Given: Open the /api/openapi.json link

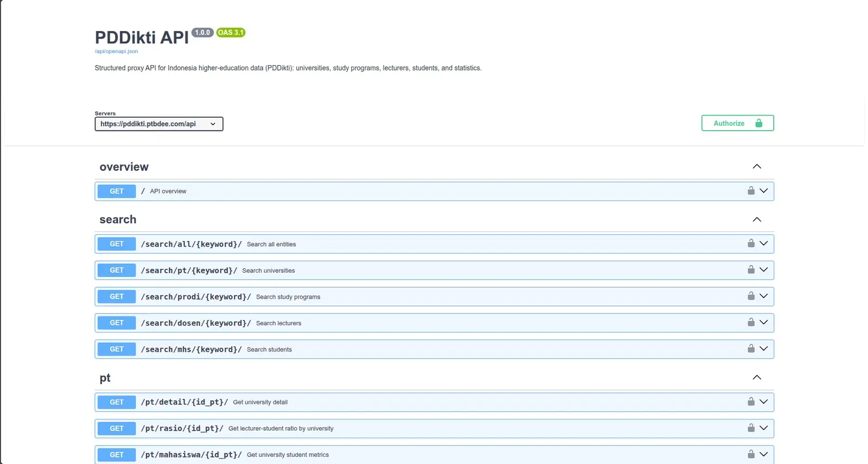Looking at the screenshot, I should click(x=116, y=51).
